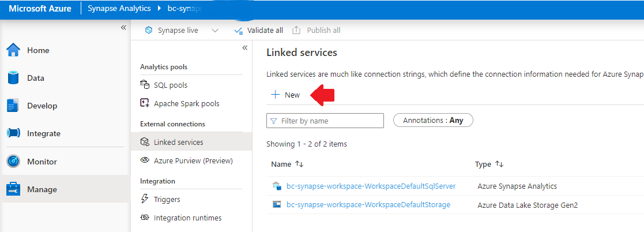
Task: Click the Linked services page heading
Action: click(302, 53)
